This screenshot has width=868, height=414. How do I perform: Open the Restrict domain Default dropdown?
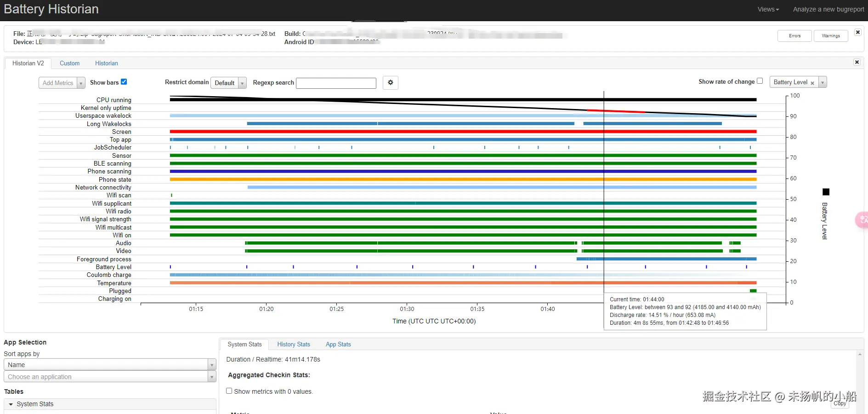point(228,83)
